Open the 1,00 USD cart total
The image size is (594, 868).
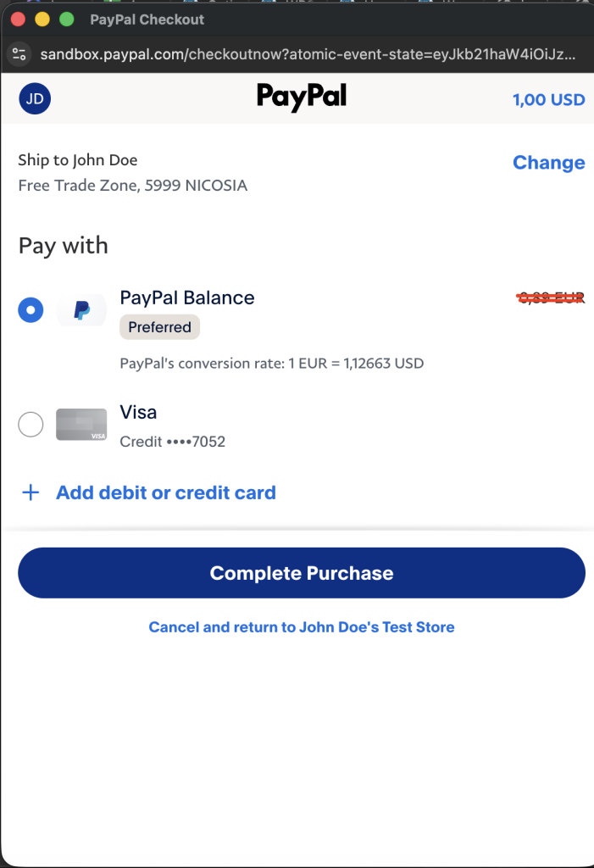pos(548,99)
